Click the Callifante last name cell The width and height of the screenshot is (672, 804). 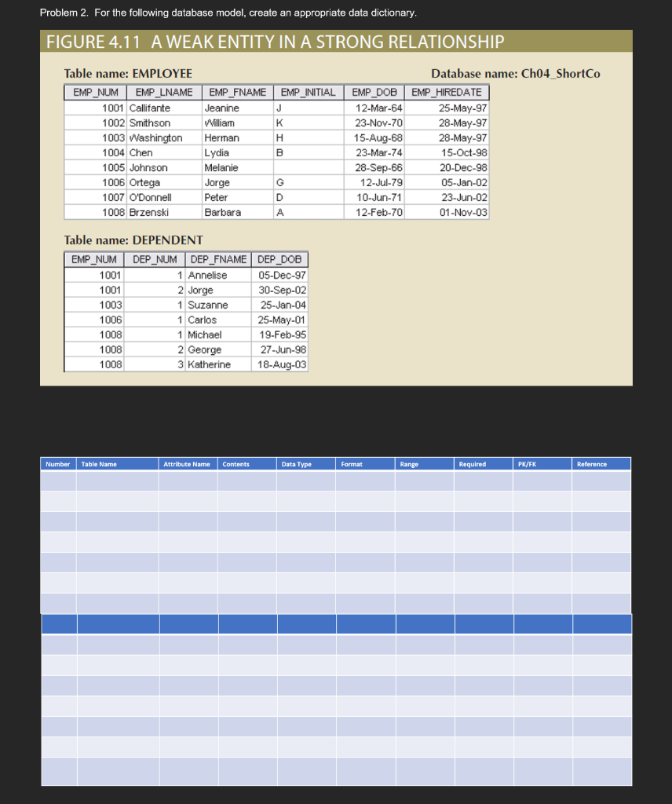[x=164, y=108]
